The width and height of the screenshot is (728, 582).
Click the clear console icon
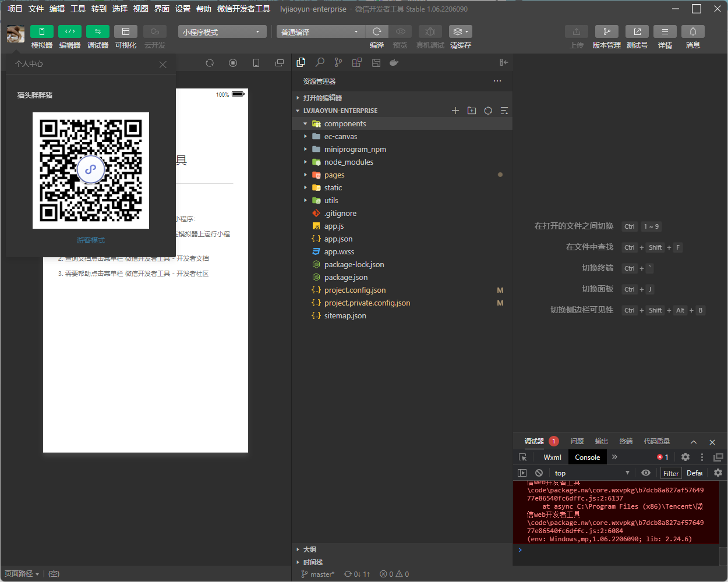point(539,473)
